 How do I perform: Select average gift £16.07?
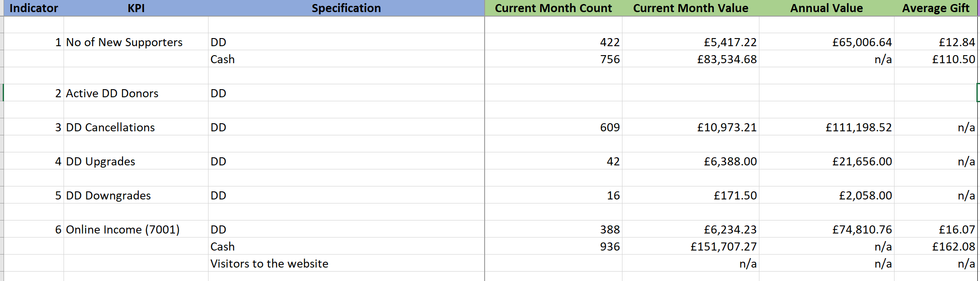[936, 229]
